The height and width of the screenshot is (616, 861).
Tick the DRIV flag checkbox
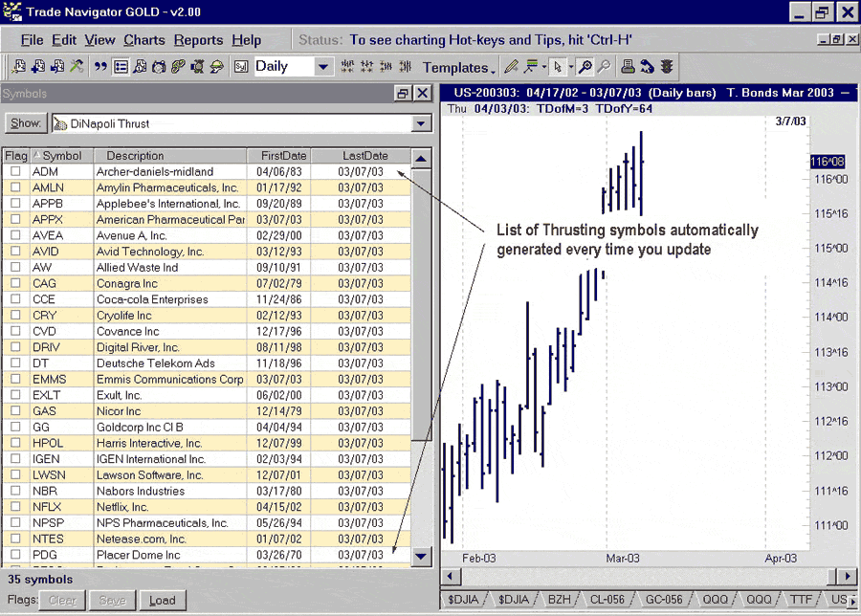click(15, 346)
